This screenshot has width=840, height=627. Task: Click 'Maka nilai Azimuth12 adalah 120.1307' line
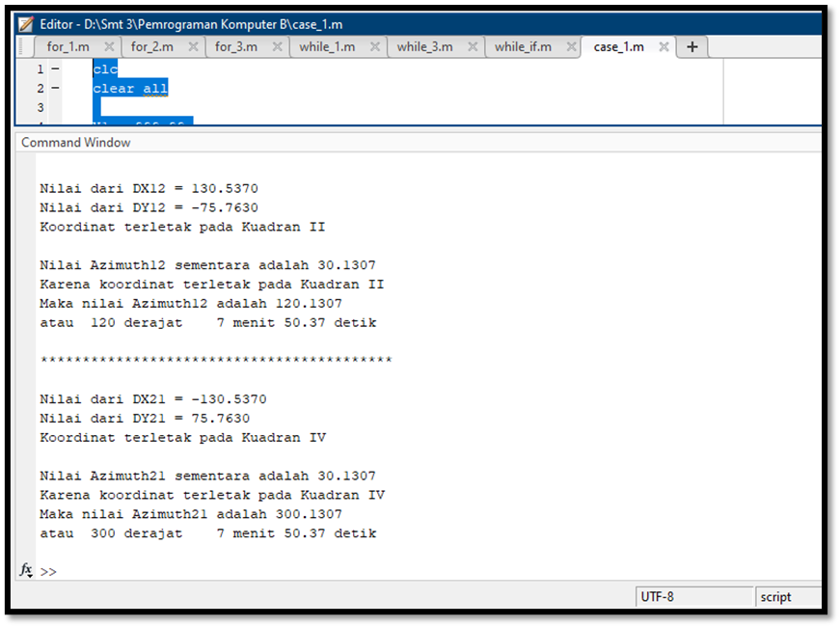click(191, 304)
